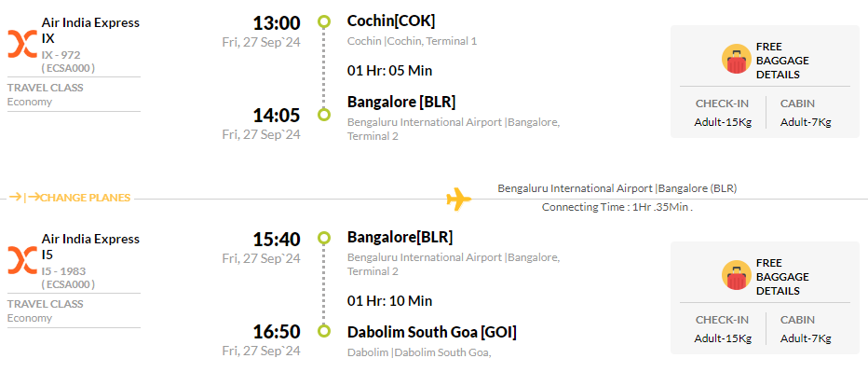The height and width of the screenshot is (386, 868).
Task: Select flight number IX - 972
Action: tap(61, 55)
